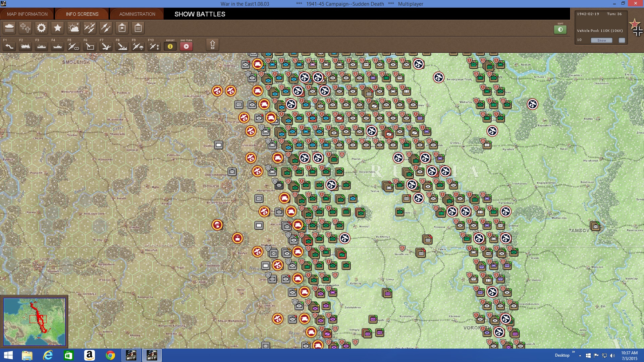Click the double-cross losses icon
Screen dimensions: 644x362
point(25,28)
